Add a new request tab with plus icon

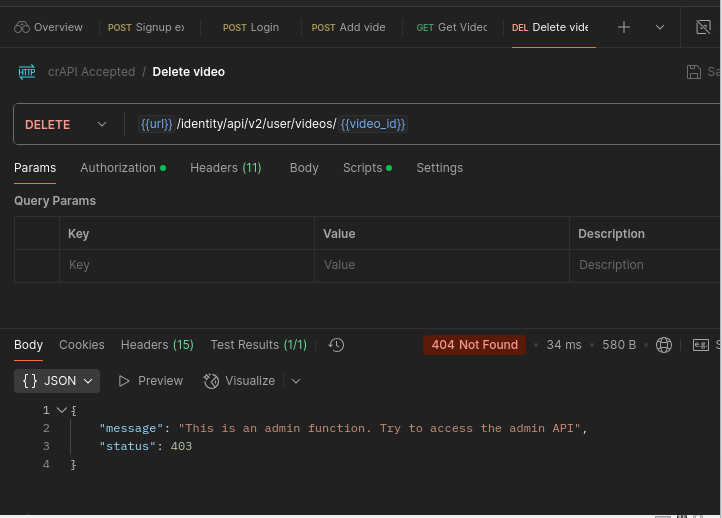[624, 27]
